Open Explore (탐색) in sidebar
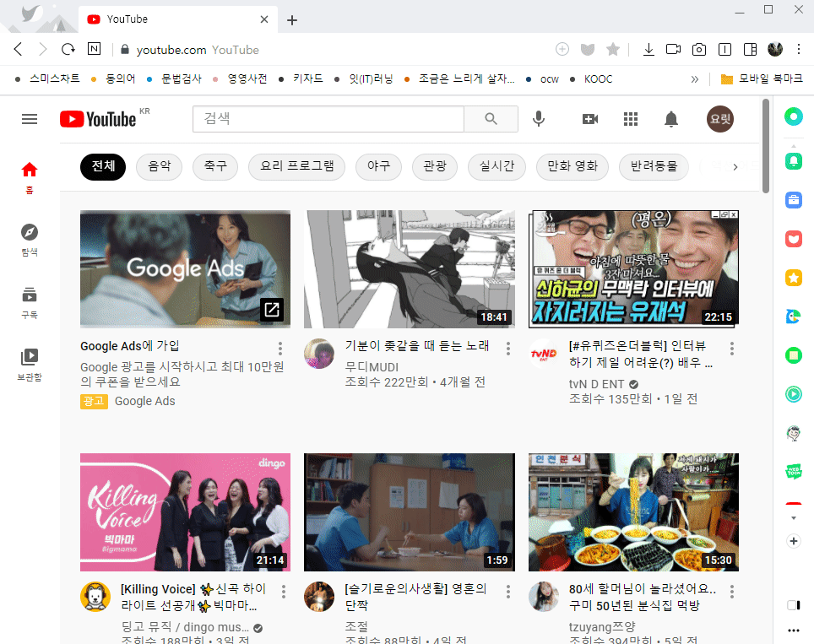Viewport: 814px width, 644px height. (30, 241)
